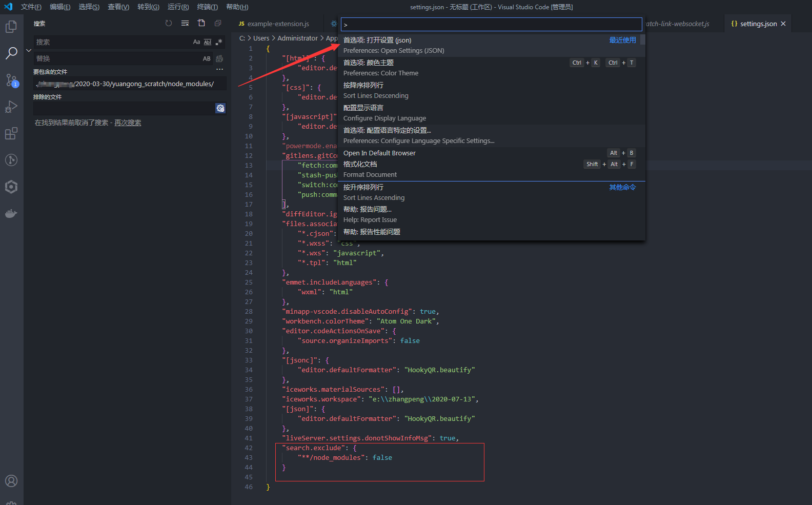This screenshot has height=505, width=812.
Task: Click the command palette input box
Action: pyautogui.click(x=492, y=25)
